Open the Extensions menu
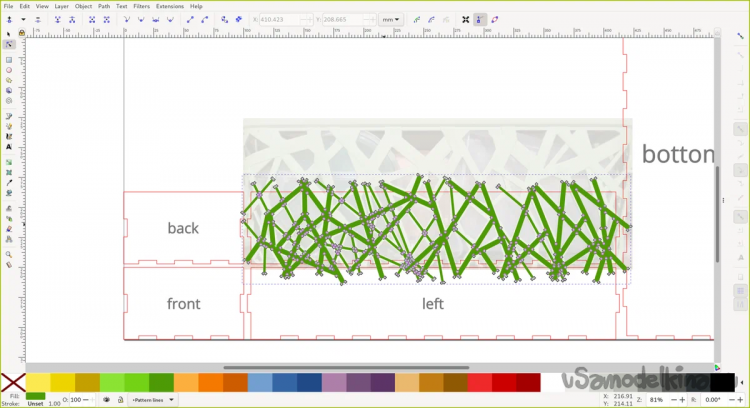 pos(169,6)
